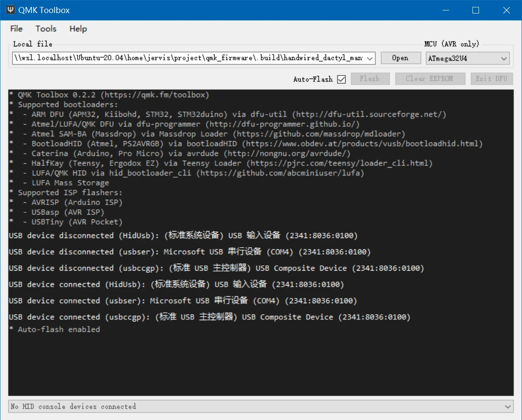Close the QMK Toolbox window
Viewport: 522px width, 420px height.
(506, 10)
